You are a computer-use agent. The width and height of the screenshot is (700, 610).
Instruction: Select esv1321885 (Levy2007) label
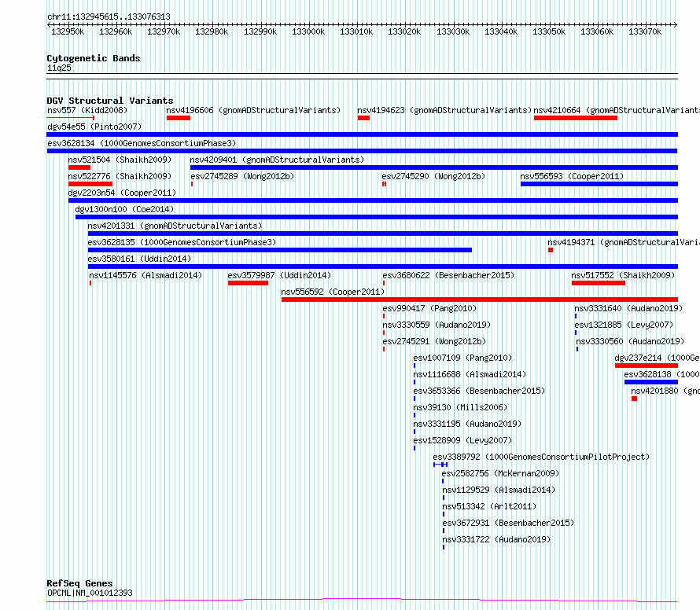[x=624, y=325]
